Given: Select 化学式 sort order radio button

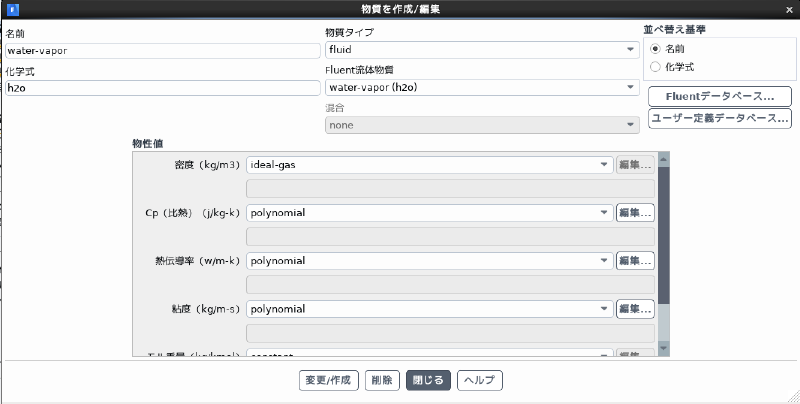Looking at the screenshot, I should 656,66.
